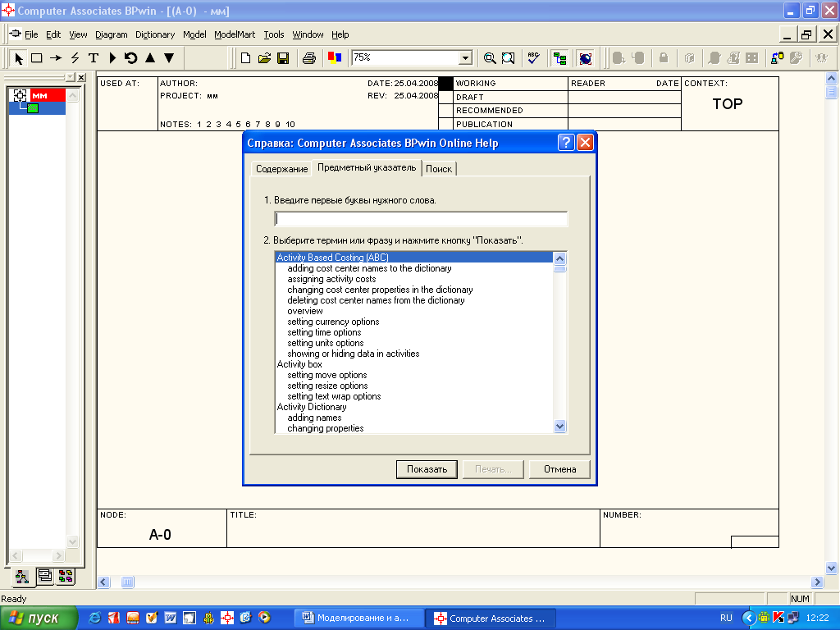Open the ModelMart menu
This screenshot has width=840, height=630.
point(235,34)
